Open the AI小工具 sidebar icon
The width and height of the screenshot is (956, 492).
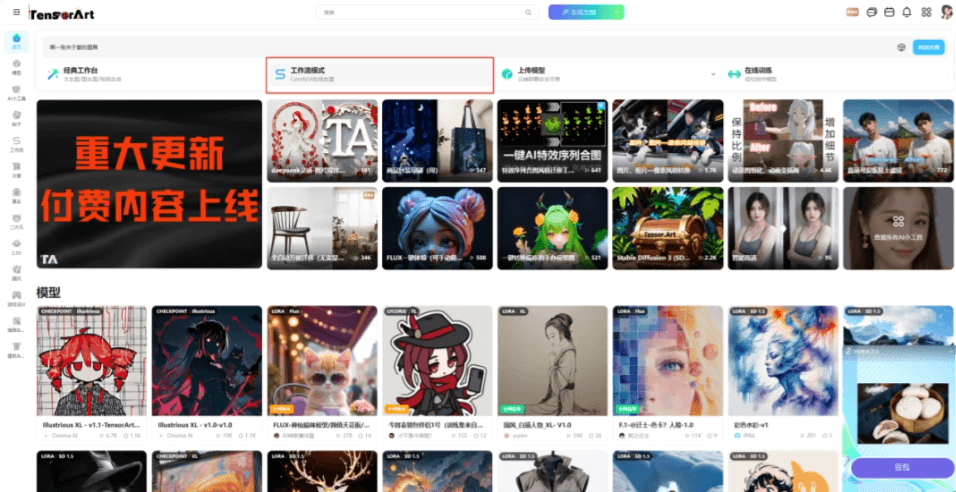[16, 94]
